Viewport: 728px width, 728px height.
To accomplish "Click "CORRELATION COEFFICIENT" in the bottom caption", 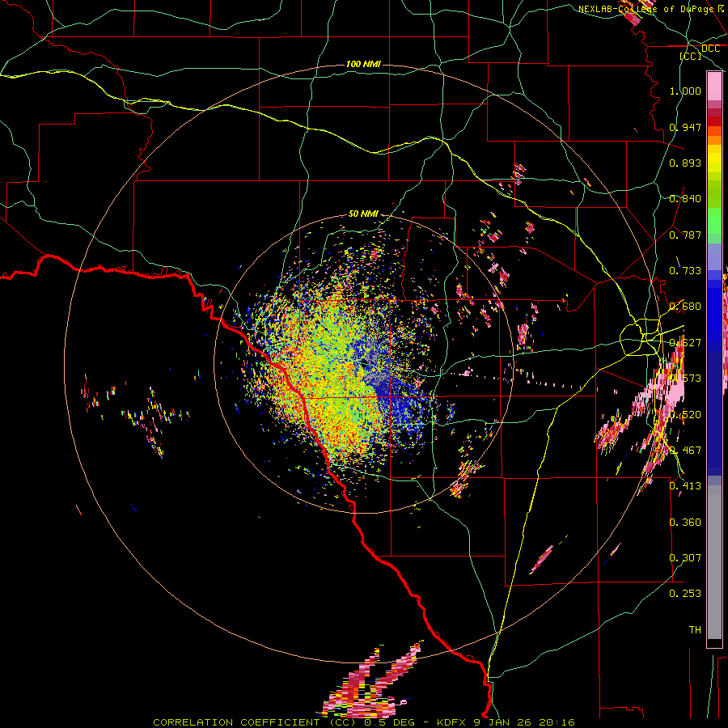I will 237,722.
